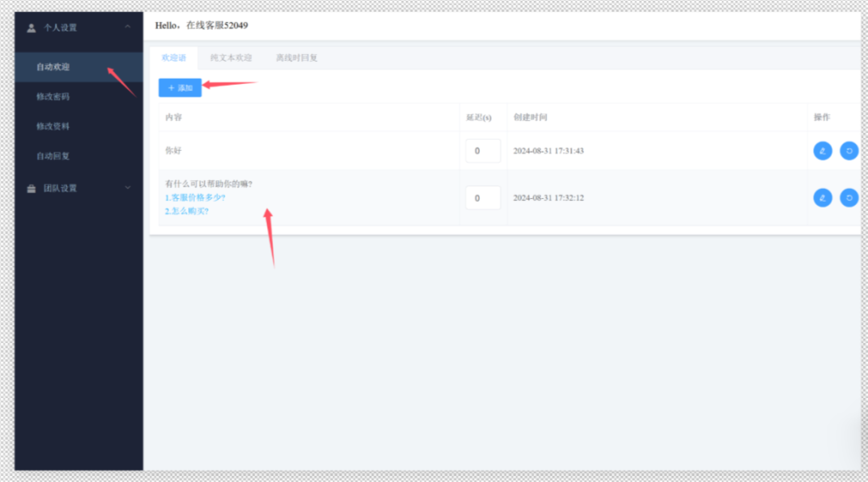Click the edit pencil icon for 你好 row
This screenshot has width=868, height=482.
(x=822, y=151)
